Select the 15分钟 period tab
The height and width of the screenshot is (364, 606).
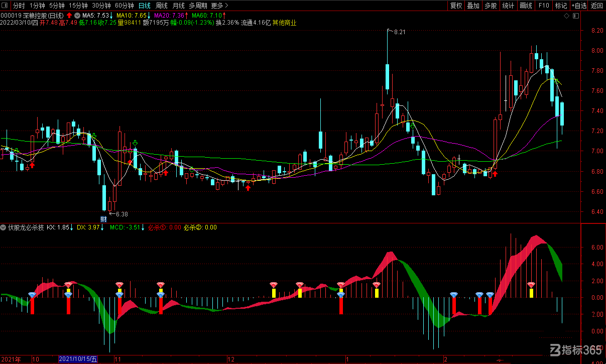click(x=78, y=6)
